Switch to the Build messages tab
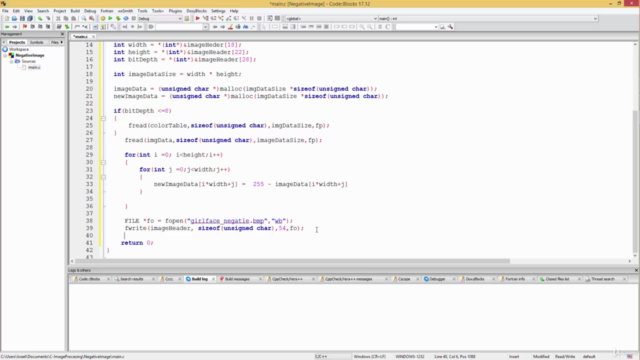Viewport: 640px width, 360px height. [237, 279]
